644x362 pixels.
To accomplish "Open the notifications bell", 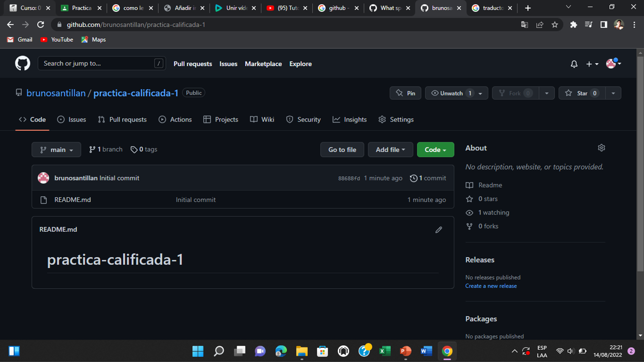I will tap(574, 64).
